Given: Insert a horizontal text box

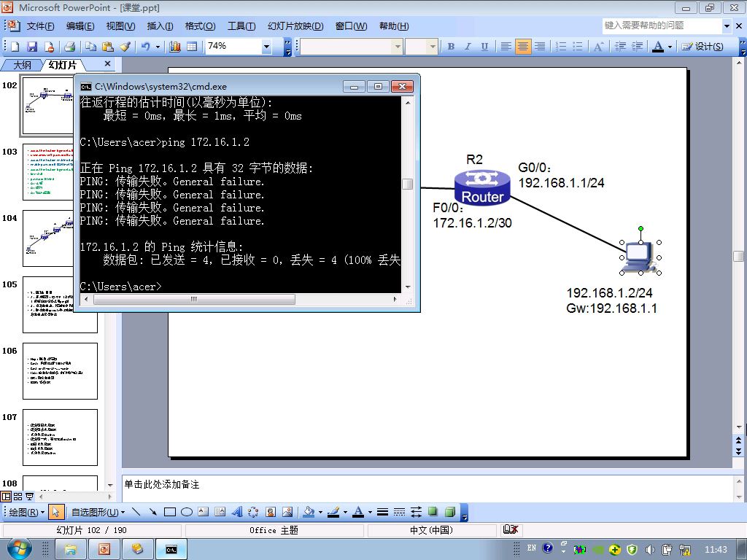Looking at the screenshot, I should tap(204, 512).
